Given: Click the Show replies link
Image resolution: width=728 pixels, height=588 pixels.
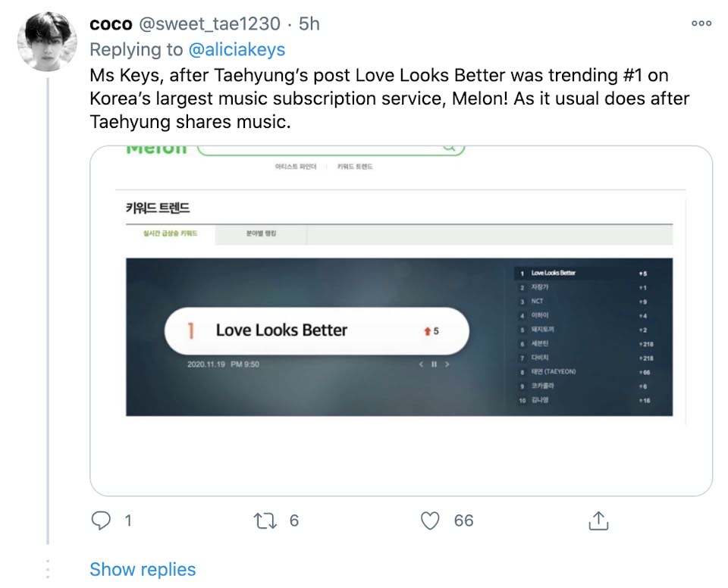Looking at the screenshot, I should (x=143, y=569).
